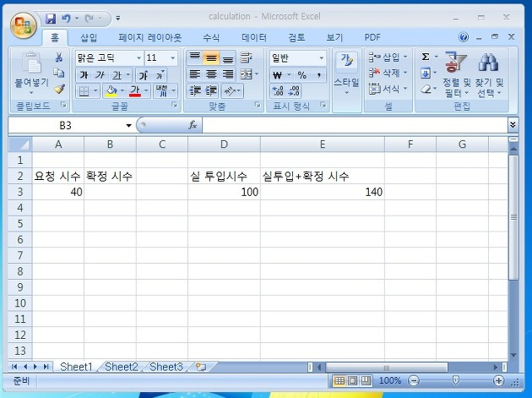Apply percent style format
This screenshot has width=532, height=398.
pos(302,75)
